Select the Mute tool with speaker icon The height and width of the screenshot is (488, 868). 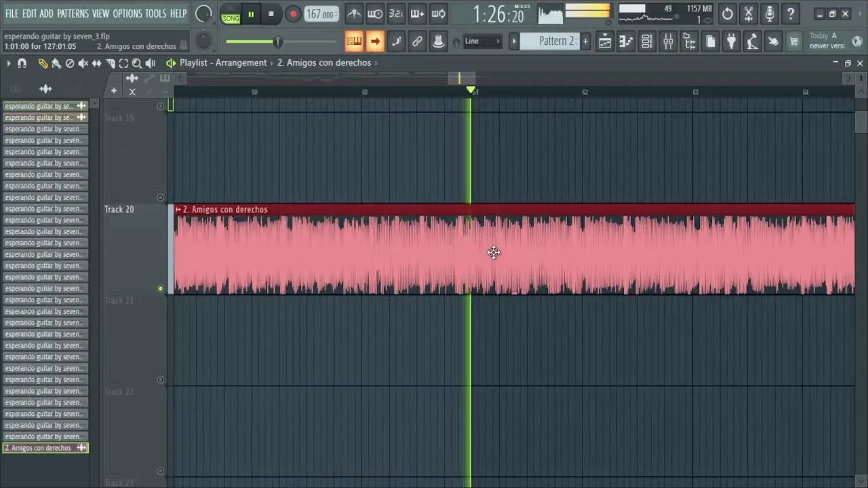[x=83, y=63]
